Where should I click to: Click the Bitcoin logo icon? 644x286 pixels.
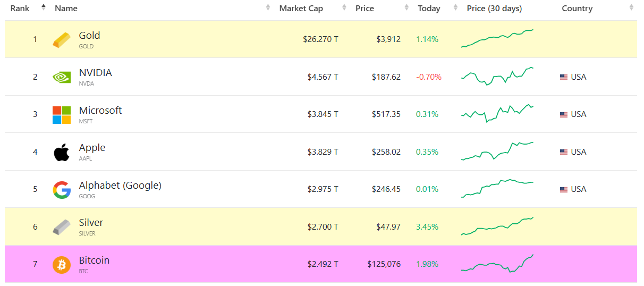coord(61,265)
